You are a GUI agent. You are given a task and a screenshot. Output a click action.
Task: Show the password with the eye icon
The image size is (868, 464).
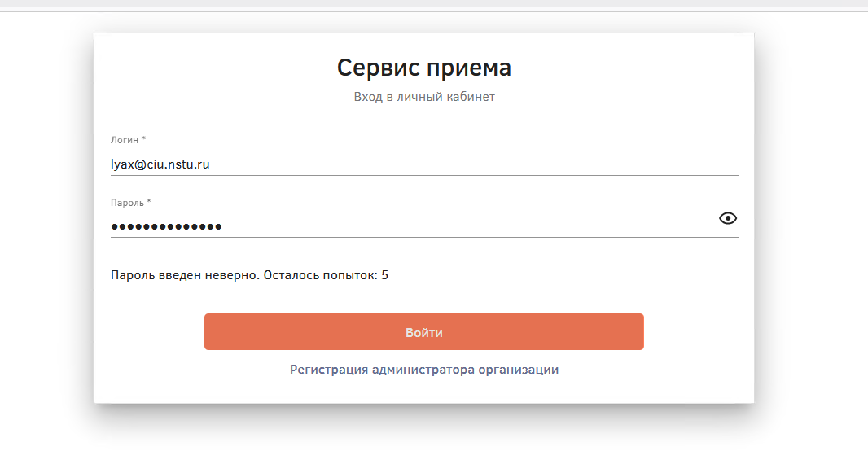pyautogui.click(x=727, y=218)
